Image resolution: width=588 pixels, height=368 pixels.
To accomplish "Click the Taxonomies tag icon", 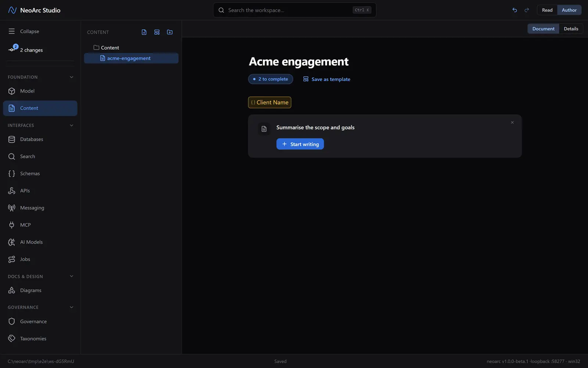I will 12,339.
